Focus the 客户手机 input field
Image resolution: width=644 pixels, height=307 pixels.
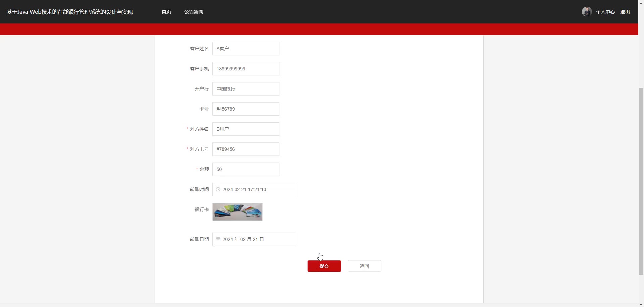tap(246, 69)
